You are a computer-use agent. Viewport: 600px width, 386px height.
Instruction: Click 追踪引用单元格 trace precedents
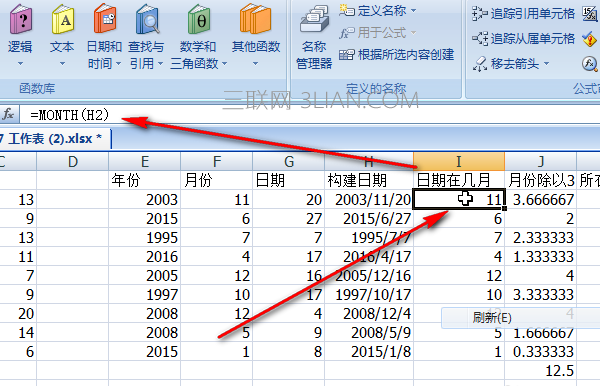(523, 14)
